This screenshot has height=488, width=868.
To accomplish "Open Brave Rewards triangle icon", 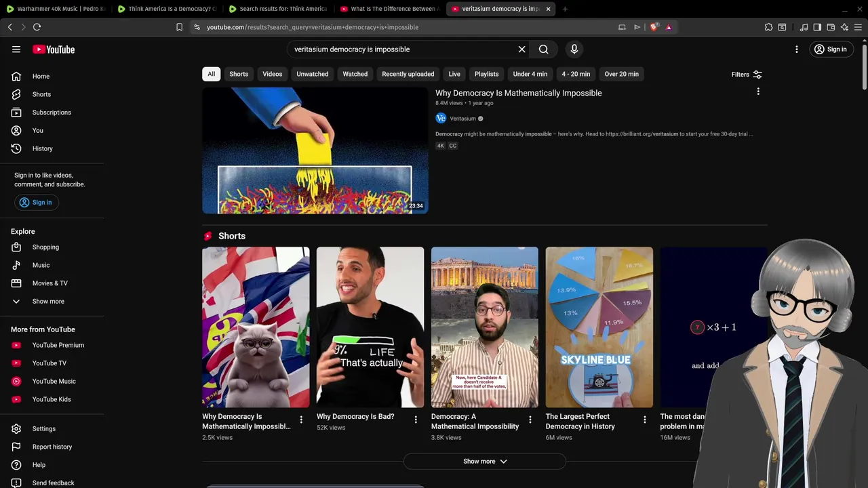I will pos(669,27).
